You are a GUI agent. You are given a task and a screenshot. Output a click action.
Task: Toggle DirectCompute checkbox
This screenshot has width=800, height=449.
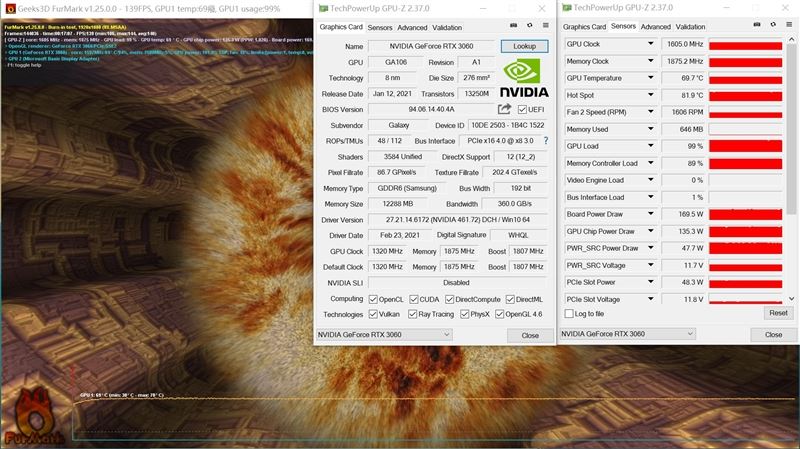(449, 299)
